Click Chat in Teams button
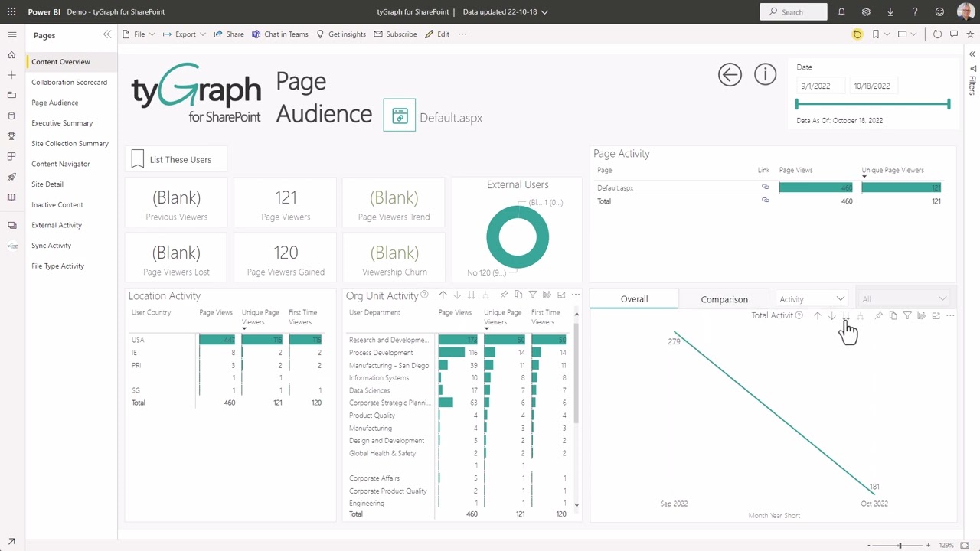The height and width of the screenshot is (551, 980). point(280,34)
